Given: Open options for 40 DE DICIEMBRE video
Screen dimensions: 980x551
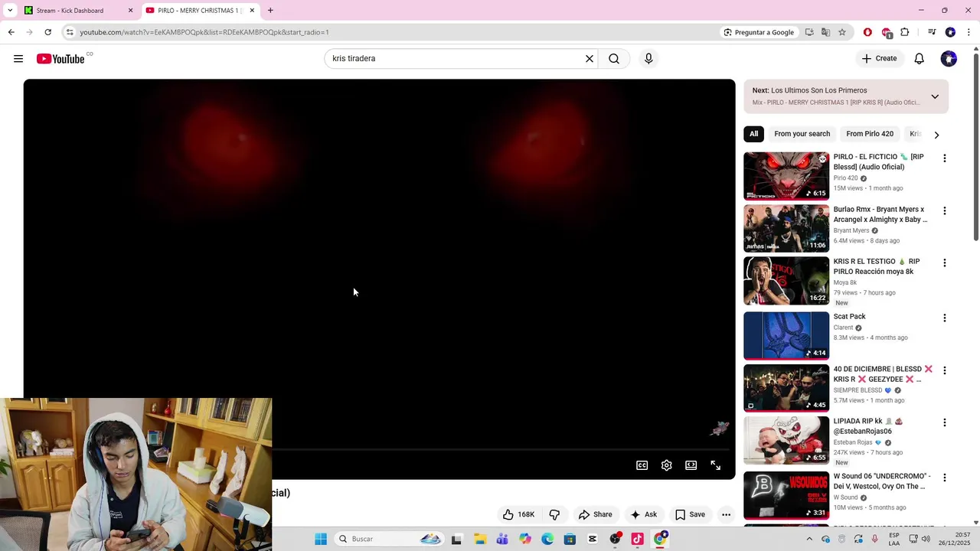Looking at the screenshot, I should pos(945,370).
